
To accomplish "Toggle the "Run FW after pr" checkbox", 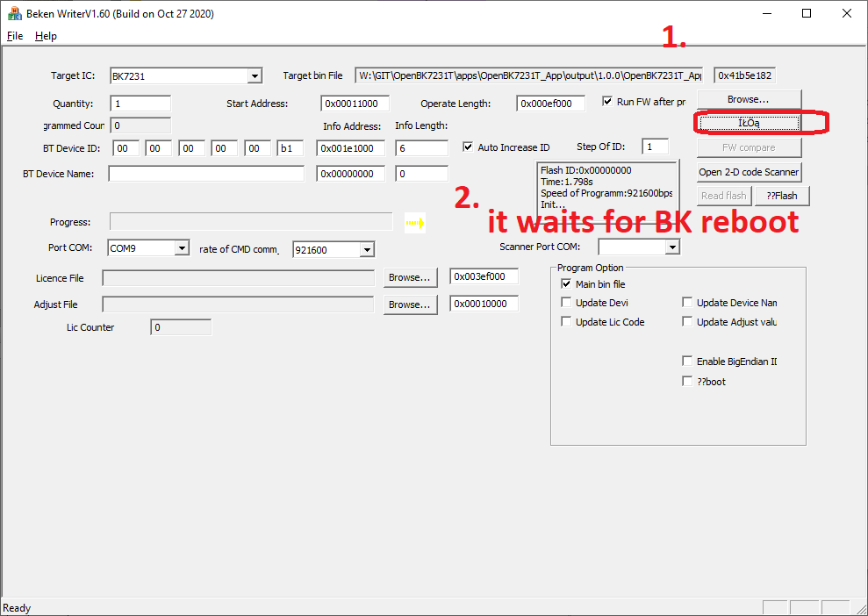I will [x=608, y=101].
